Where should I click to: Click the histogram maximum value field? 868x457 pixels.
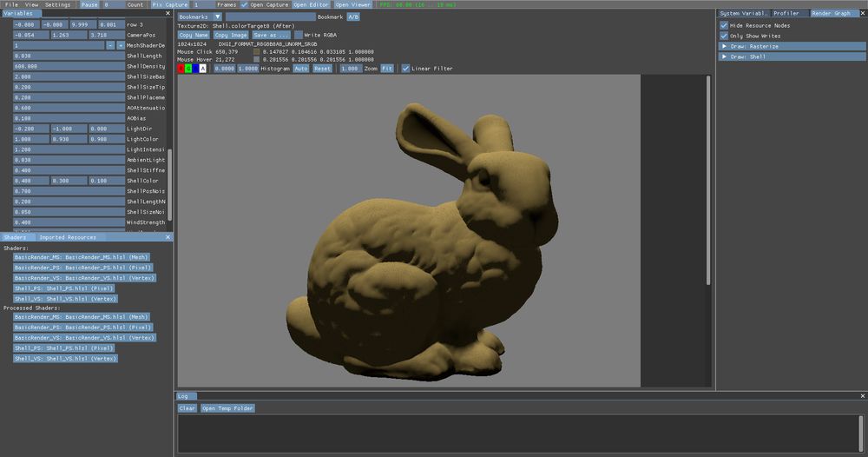click(x=248, y=68)
